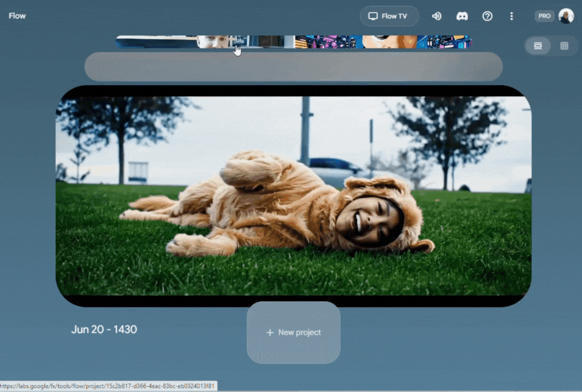Open the help question mark icon
The image size is (582, 392).
point(487,16)
